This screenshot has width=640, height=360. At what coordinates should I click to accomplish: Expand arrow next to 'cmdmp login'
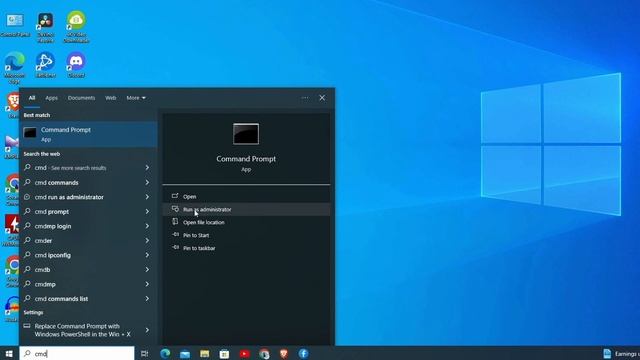[147, 226]
